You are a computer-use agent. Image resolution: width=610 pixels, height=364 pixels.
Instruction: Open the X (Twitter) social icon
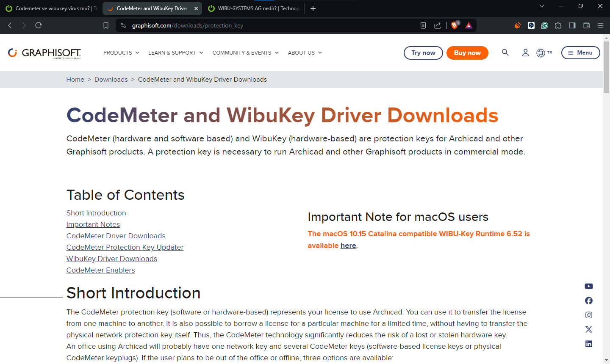(x=589, y=329)
